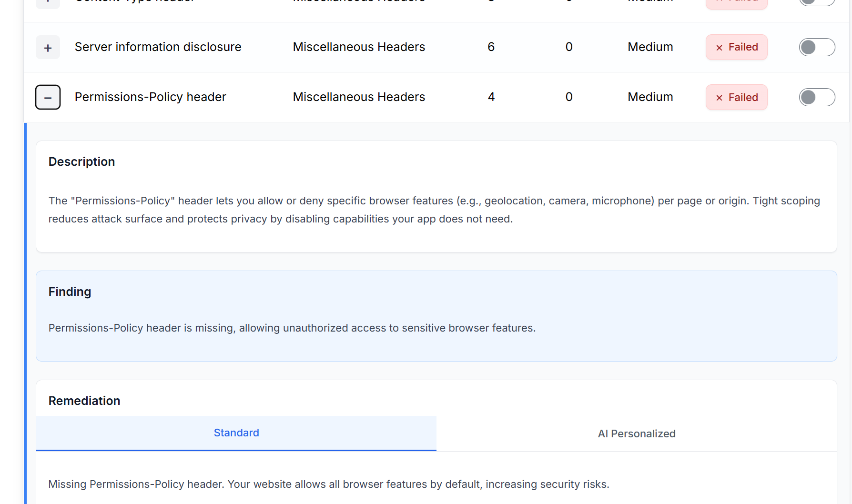Click Failed status text for Permissions-Policy header
Image resolution: width=852 pixels, height=504 pixels.
743,97
